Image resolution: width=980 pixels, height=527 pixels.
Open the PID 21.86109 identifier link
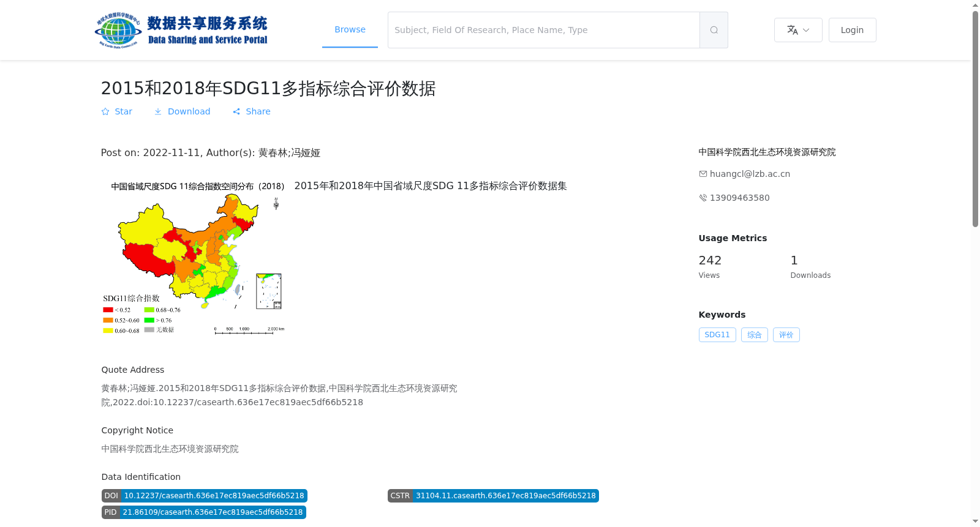pyautogui.click(x=203, y=512)
